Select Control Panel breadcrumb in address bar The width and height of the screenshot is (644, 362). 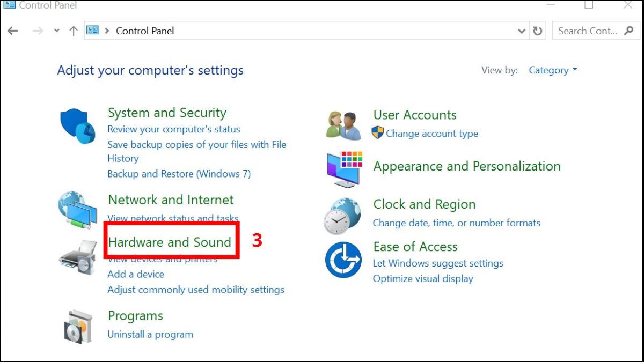(145, 31)
